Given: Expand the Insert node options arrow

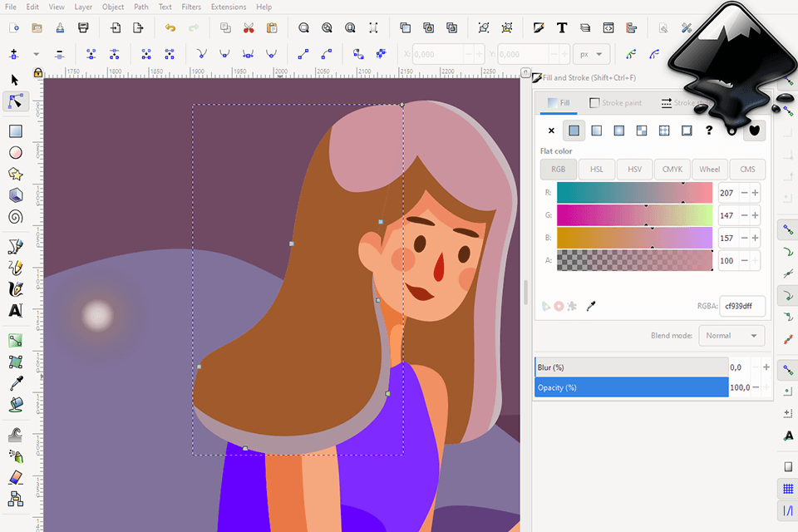Looking at the screenshot, I should [36, 54].
